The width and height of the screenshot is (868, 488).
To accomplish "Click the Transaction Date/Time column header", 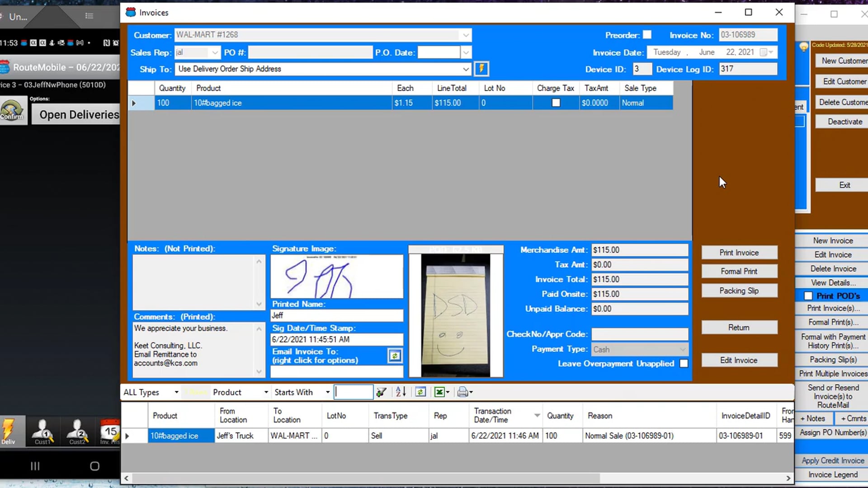I will (x=505, y=415).
